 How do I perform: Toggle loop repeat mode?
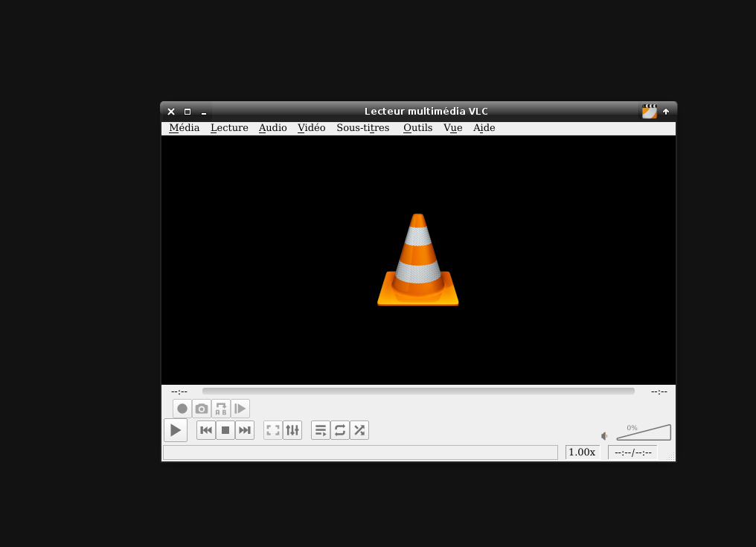pyautogui.click(x=340, y=430)
